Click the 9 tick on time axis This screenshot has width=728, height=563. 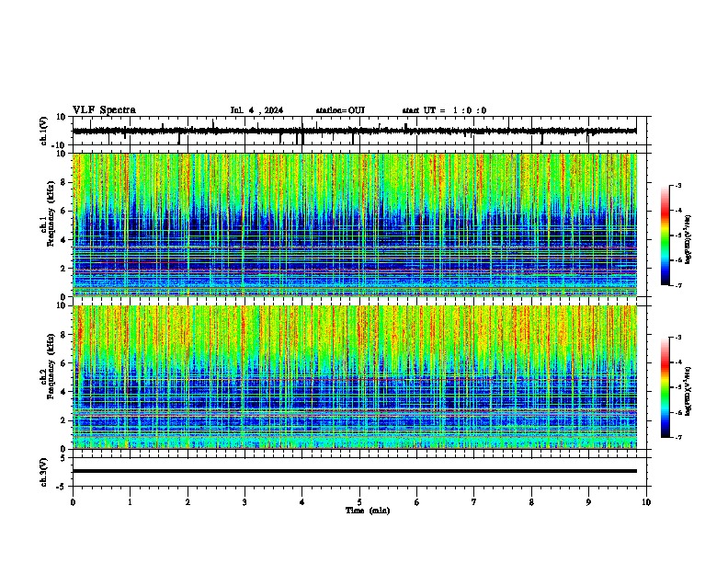(588, 502)
